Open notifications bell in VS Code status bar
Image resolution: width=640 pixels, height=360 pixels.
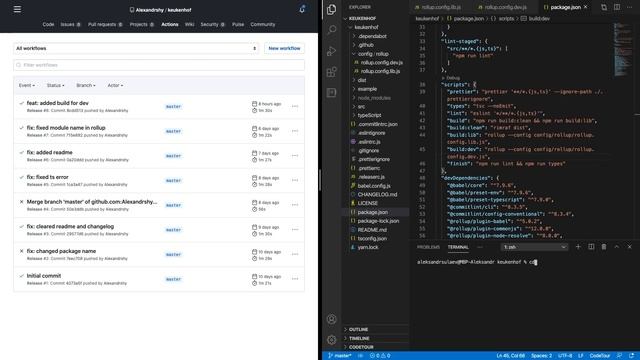pyautogui.click(x=631, y=356)
